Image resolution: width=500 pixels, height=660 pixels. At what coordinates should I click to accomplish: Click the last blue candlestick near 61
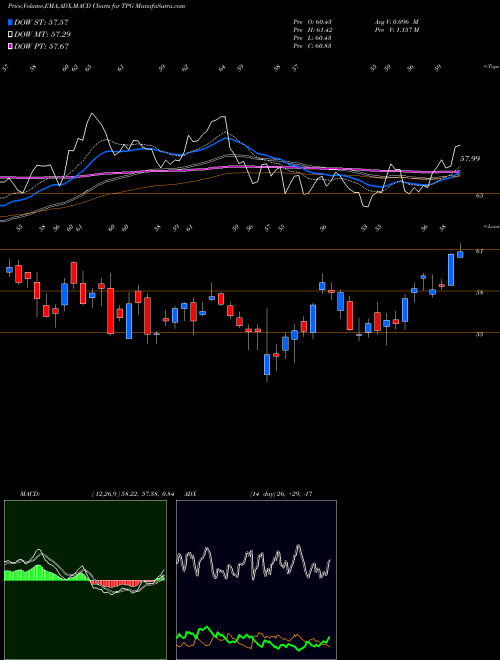(460, 254)
